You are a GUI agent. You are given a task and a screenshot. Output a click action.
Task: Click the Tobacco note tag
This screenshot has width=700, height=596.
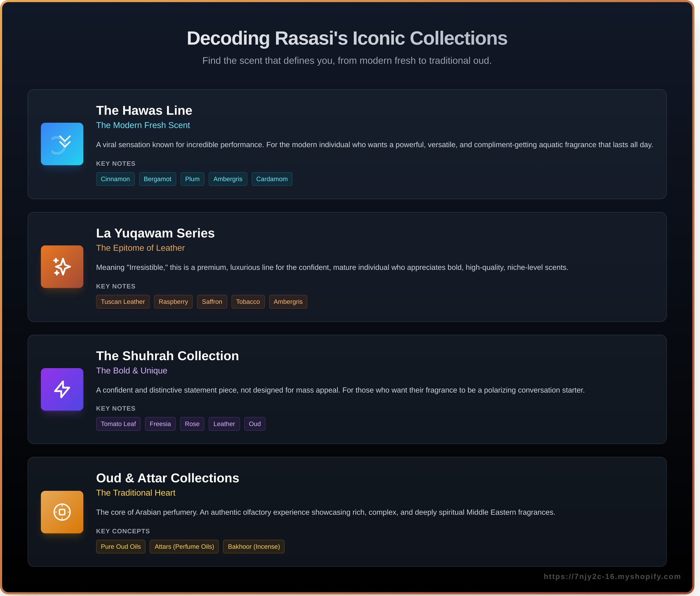pos(248,302)
